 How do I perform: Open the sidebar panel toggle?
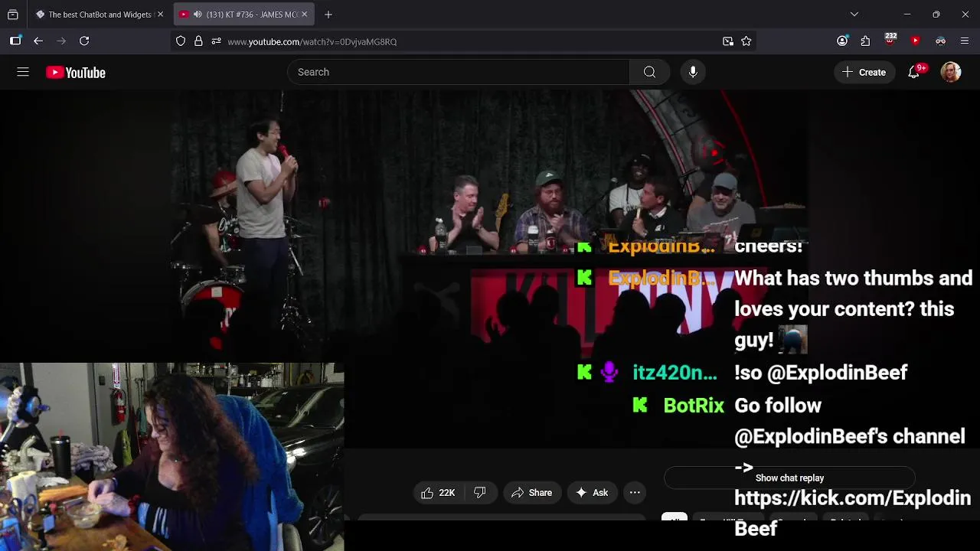click(15, 41)
